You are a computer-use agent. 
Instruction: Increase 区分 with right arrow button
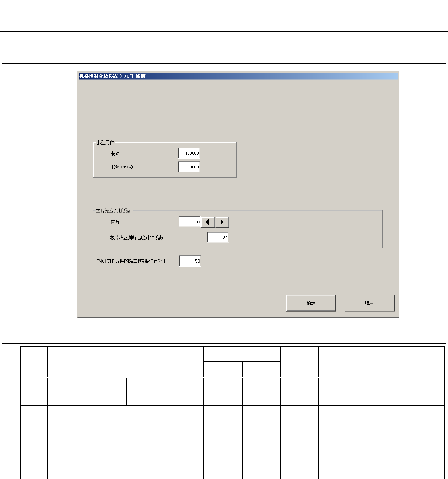[222, 222]
